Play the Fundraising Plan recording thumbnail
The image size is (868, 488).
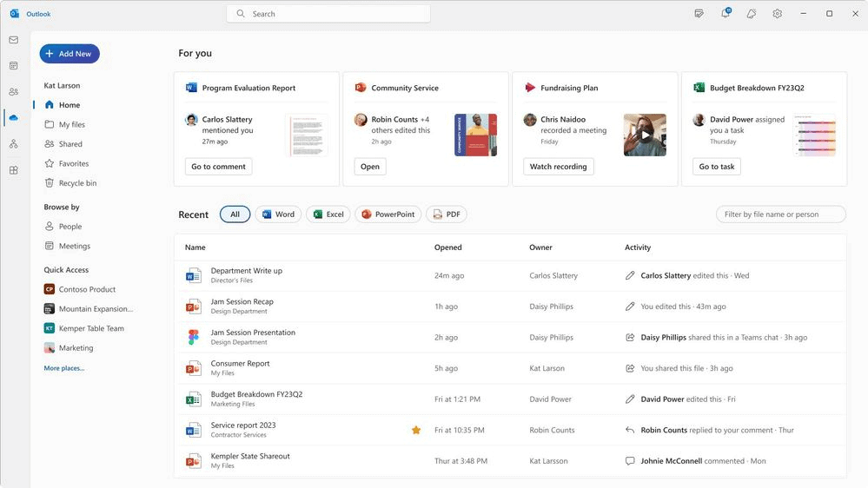[x=645, y=135]
